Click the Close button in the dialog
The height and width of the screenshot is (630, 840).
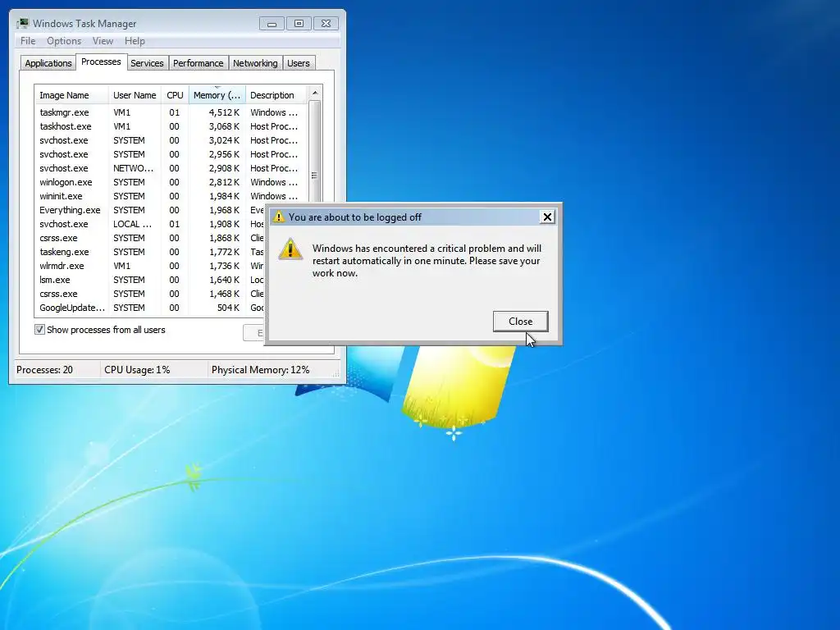click(520, 322)
